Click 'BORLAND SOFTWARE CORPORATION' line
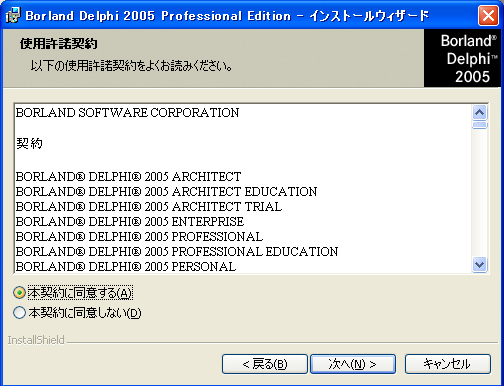The height and width of the screenshot is (386, 504). click(x=127, y=113)
